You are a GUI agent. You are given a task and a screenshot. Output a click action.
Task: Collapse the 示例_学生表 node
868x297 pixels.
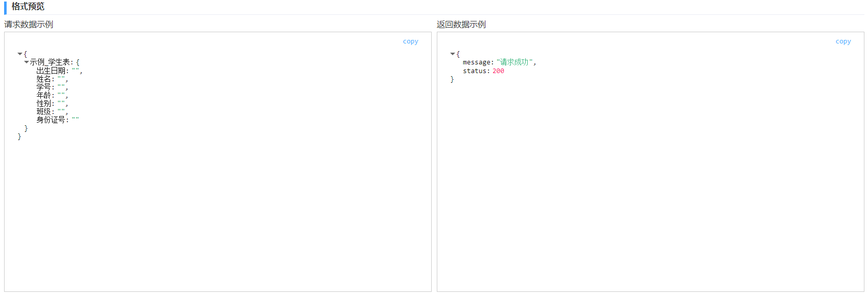[27, 62]
